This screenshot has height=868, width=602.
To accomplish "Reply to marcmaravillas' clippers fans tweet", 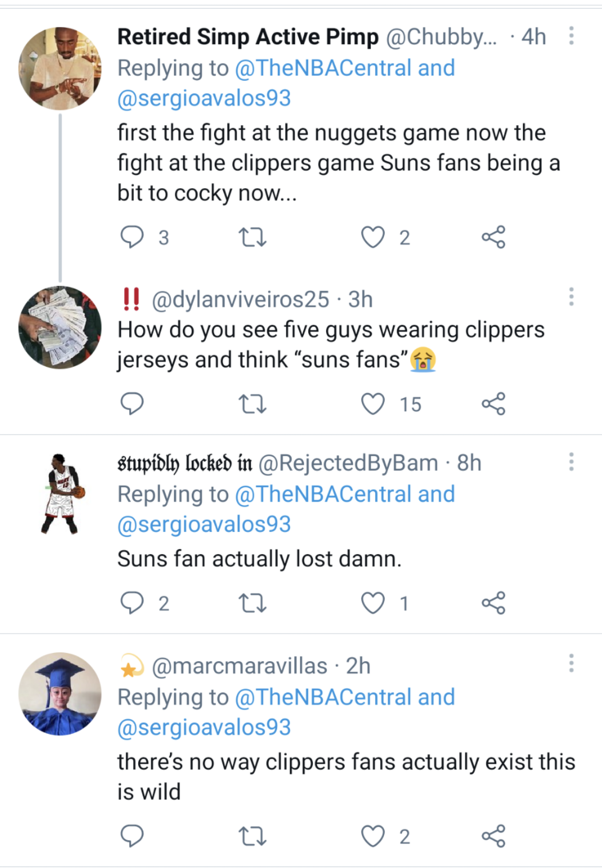I will [132, 836].
